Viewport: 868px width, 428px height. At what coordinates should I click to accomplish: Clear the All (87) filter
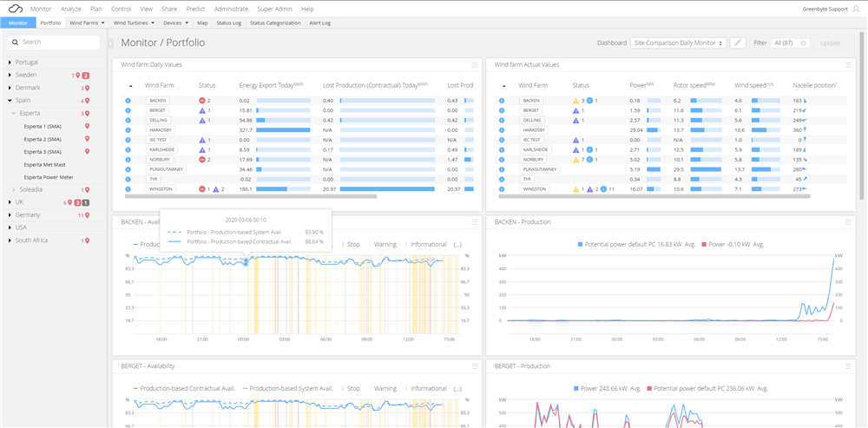[803, 43]
